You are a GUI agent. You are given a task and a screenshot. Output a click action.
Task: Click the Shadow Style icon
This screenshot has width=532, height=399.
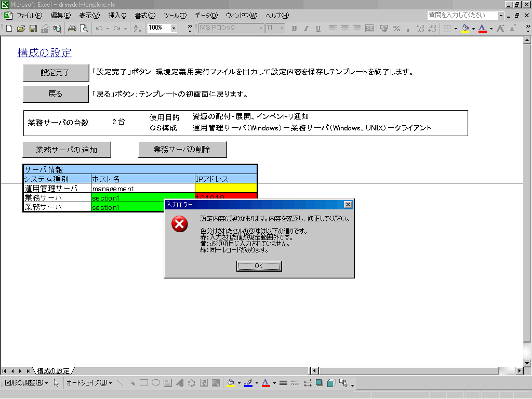coord(320,383)
